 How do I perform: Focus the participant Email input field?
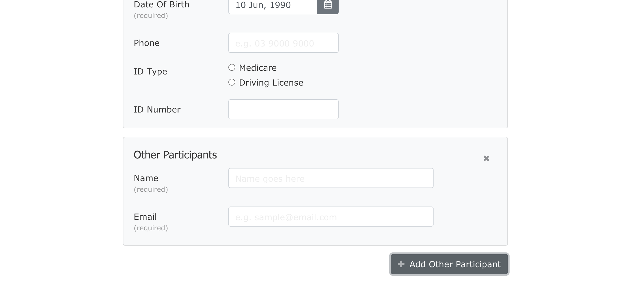331,217
